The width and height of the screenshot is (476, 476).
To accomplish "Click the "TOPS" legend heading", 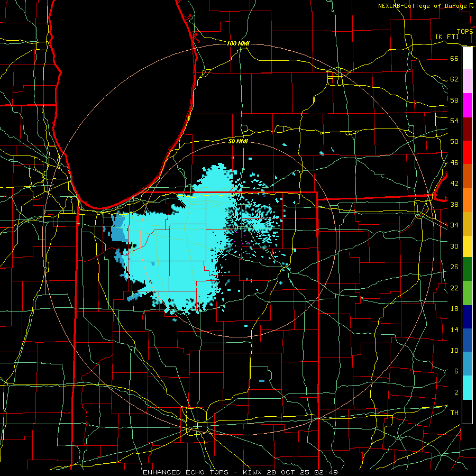I will [465, 32].
